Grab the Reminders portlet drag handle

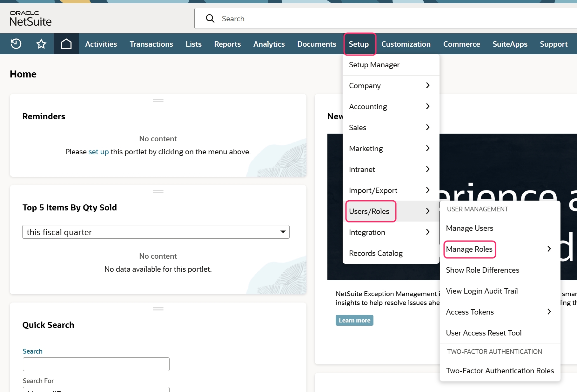tap(158, 100)
